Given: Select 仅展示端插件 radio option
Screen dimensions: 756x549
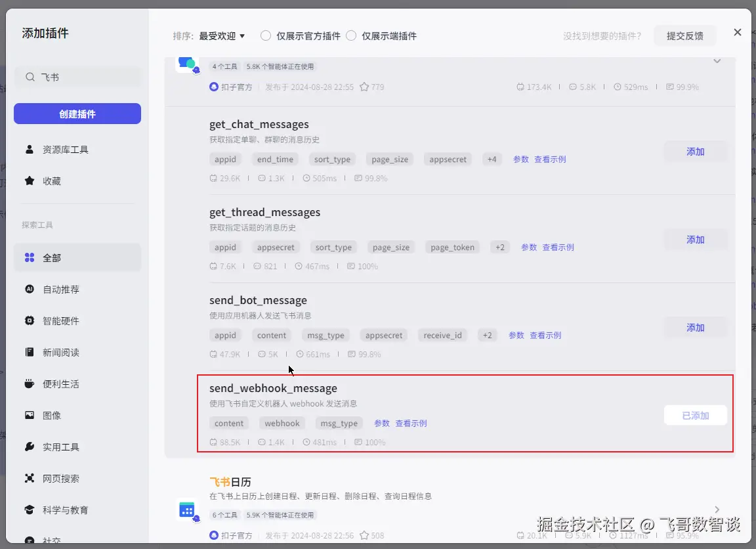Looking at the screenshot, I should (x=352, y=35).
